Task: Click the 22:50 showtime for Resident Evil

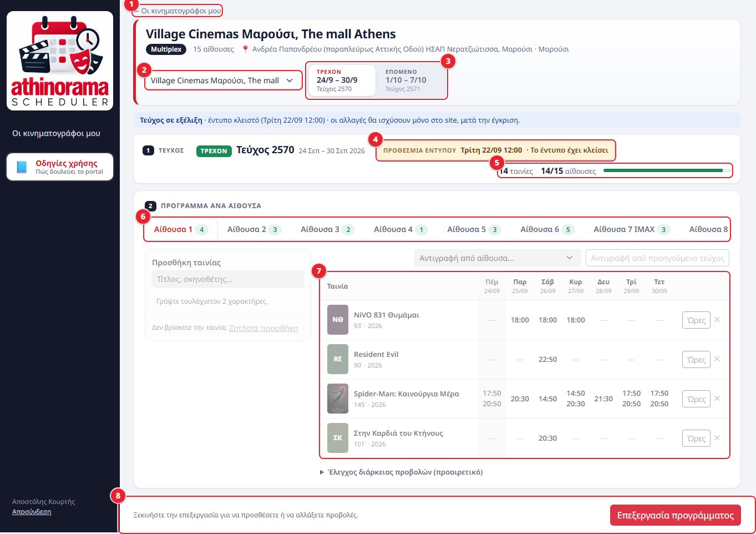Action: (547, 360)
